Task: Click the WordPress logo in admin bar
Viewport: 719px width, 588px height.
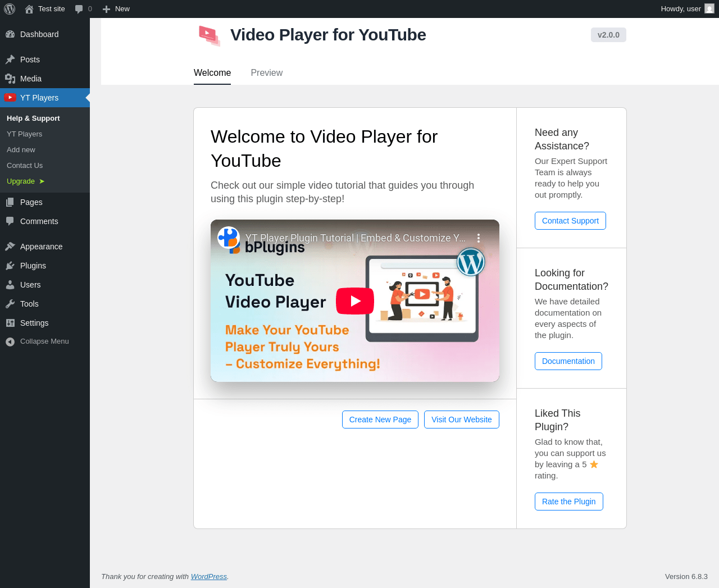Action: coord(10,9)
